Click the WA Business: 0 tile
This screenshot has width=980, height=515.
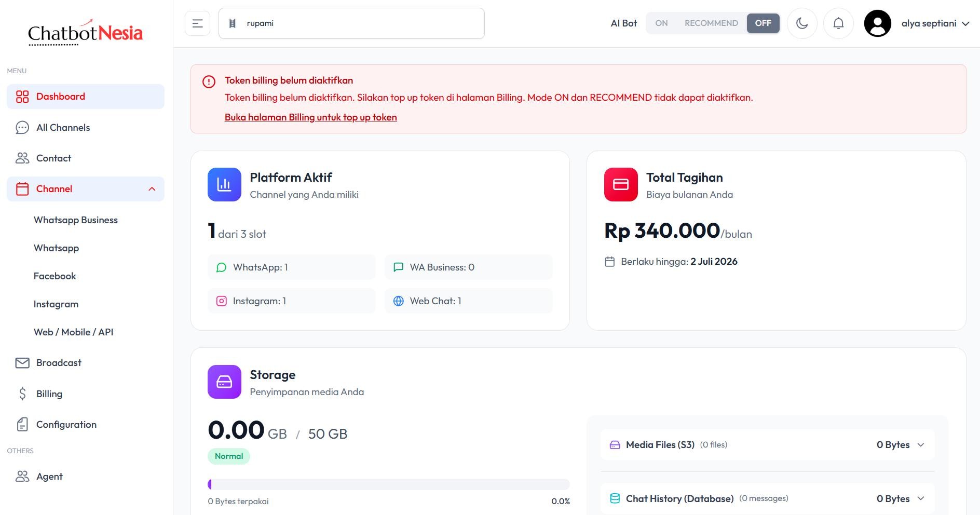click(469, 267)
